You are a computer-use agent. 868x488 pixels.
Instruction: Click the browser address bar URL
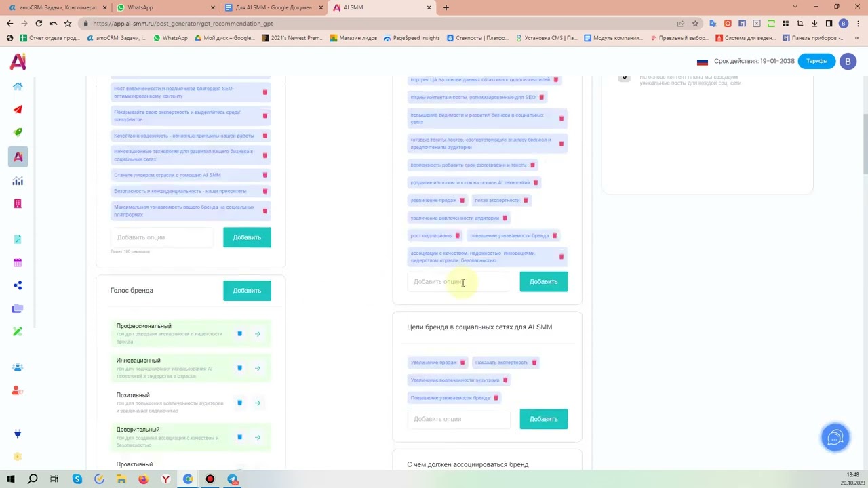[x=183, y=23]
